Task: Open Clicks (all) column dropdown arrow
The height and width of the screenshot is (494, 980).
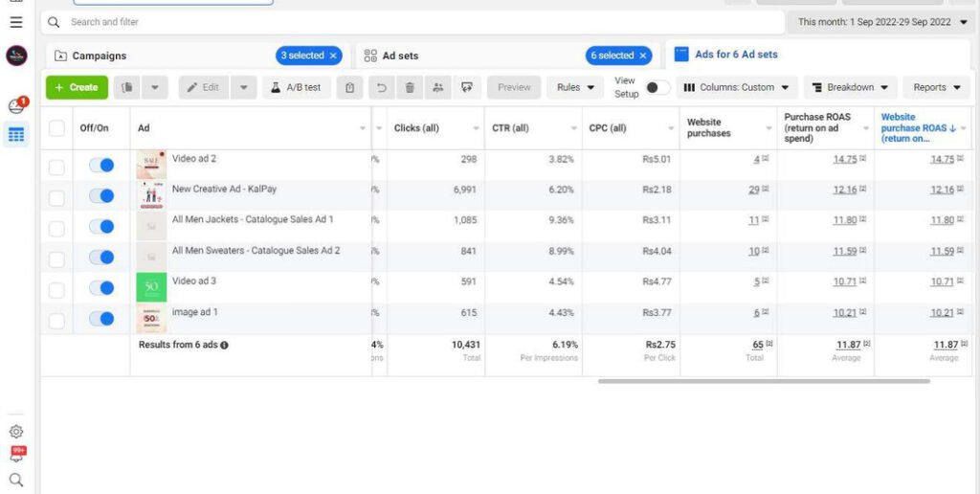Action: click(476, 128)
